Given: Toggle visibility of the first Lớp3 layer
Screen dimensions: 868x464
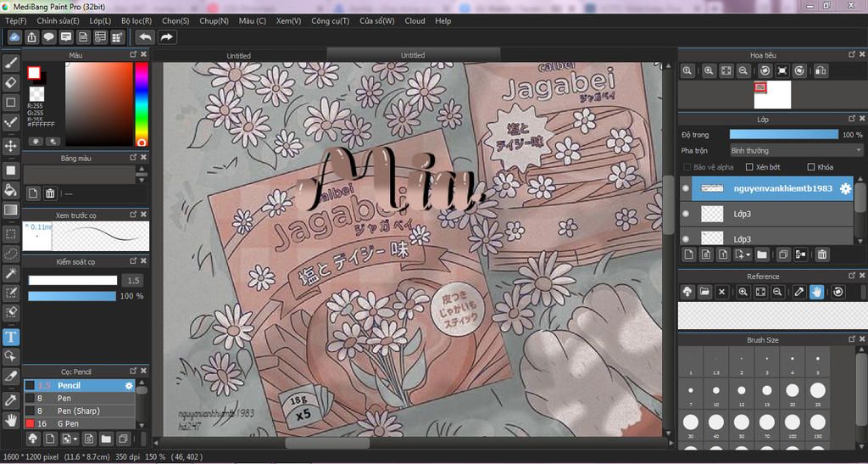Looking at the screenshot, I should 686,214.
